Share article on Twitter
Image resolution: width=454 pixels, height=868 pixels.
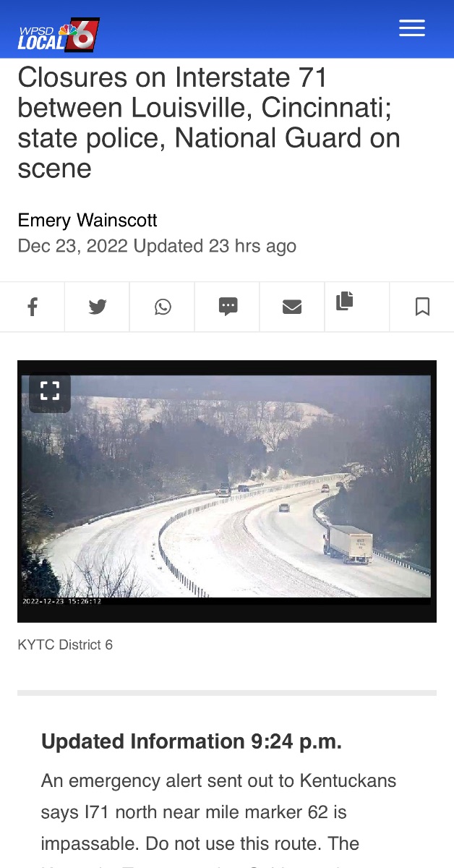(98, 307)
